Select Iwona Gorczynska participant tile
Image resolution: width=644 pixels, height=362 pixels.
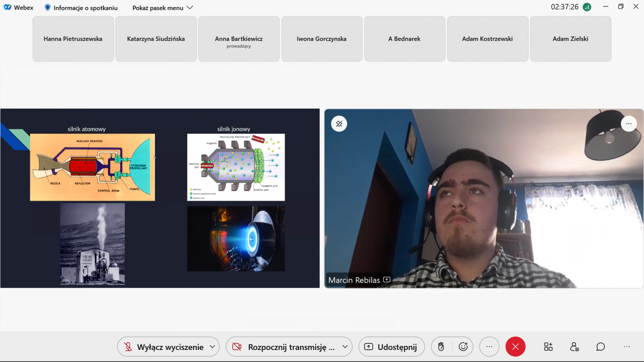(322, 39)
